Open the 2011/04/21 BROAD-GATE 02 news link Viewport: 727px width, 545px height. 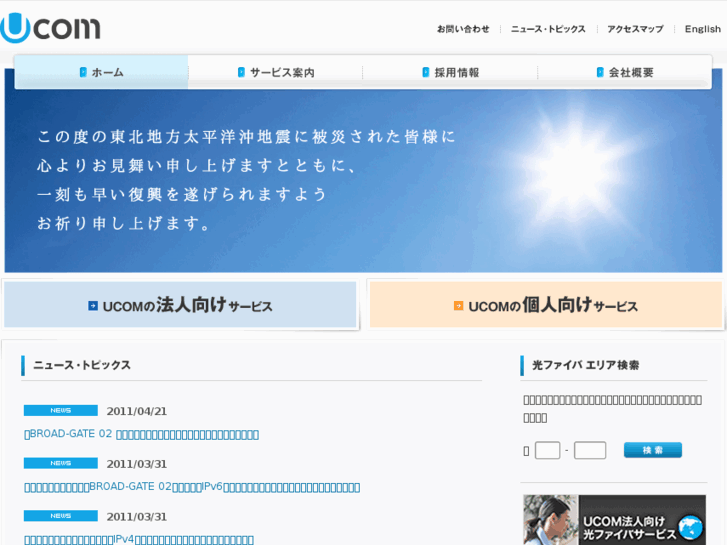141,434
